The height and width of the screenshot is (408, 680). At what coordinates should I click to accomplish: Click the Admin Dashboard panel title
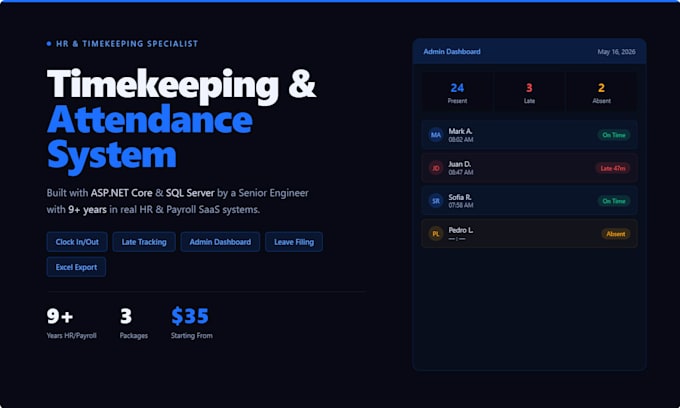(452, 52)
